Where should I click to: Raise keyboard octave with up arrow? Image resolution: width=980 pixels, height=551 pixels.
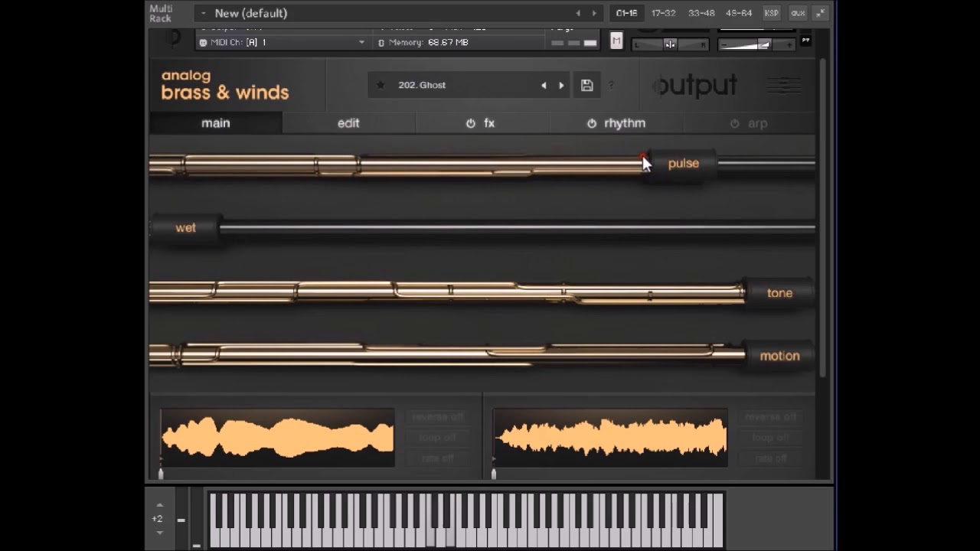pos(159,505)
